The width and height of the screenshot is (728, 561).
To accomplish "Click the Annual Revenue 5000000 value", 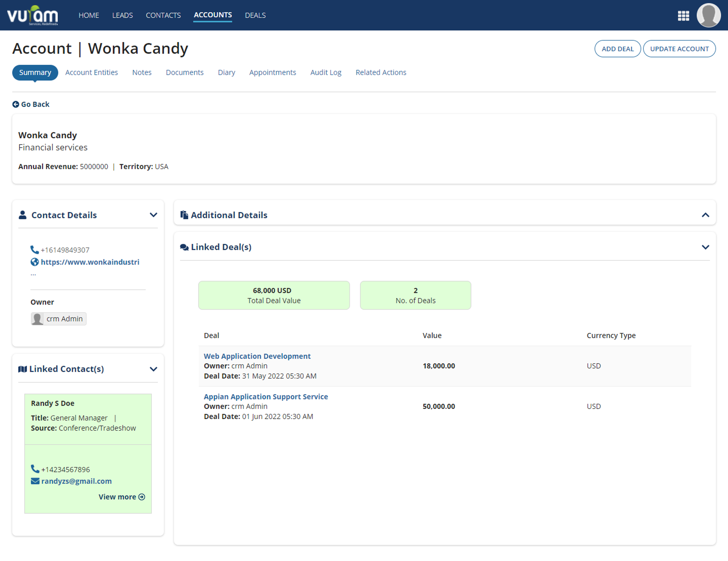I will tap(94, 166).
